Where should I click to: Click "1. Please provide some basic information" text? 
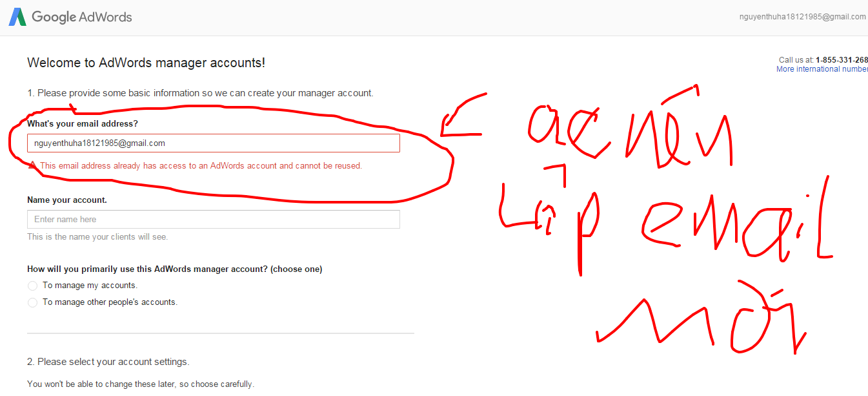pyautogui.click(x=200, y=93)
